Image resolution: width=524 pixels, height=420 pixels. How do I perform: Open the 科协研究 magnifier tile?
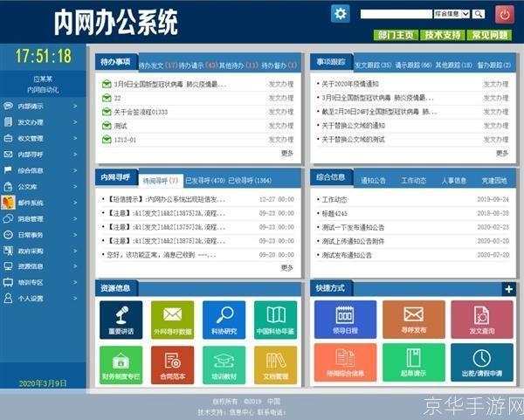point(224,320)
